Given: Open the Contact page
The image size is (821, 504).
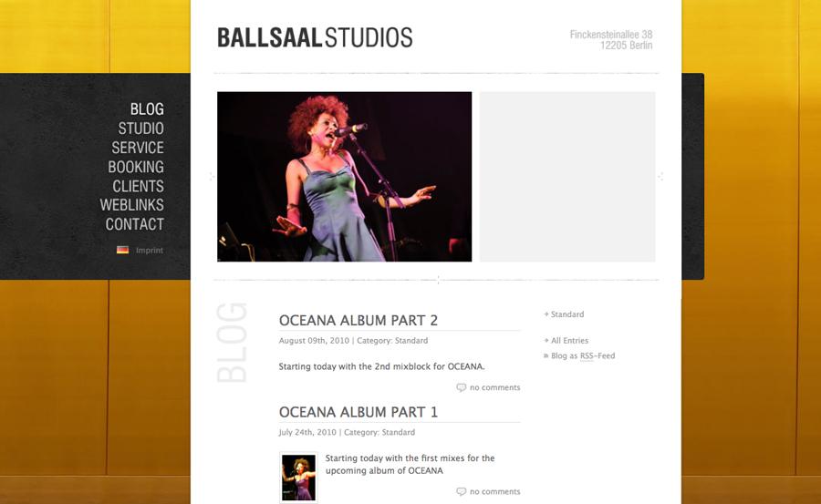Looking at the screenshot, I should (134, 224).
